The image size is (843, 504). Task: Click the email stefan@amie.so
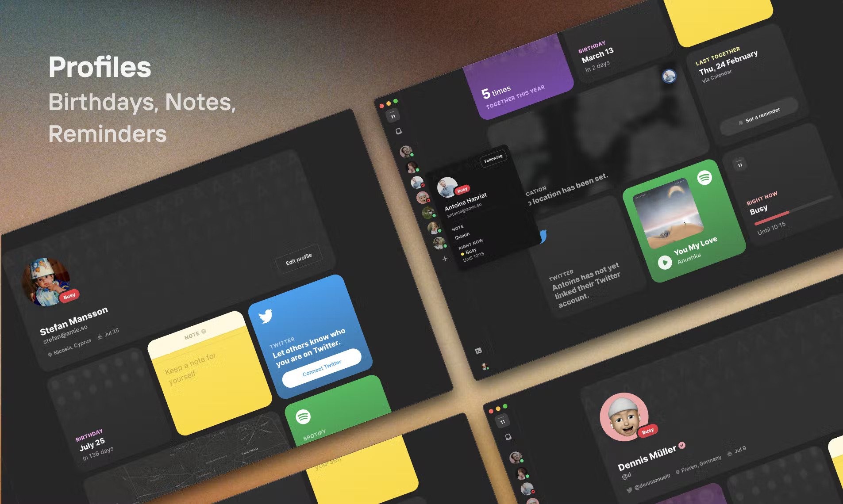(x=65, y=333)
